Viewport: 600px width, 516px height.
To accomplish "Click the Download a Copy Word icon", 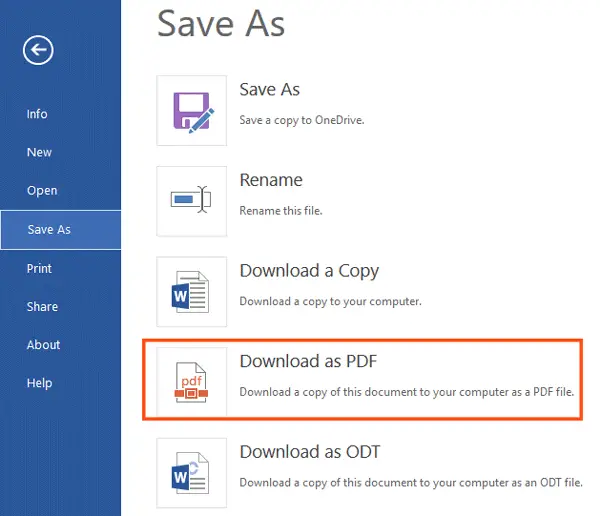I will click(x=192, y=291).
